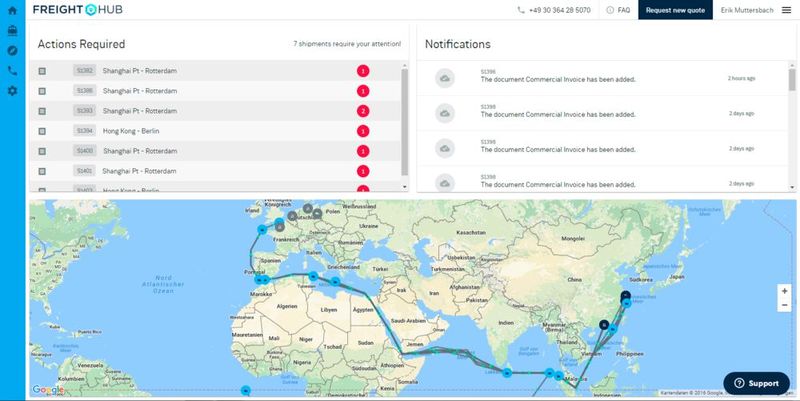This screenshot has height=401, width=800.
Task: Tick the checkbox for shipment S1382
Action: [x=42, y=71]
